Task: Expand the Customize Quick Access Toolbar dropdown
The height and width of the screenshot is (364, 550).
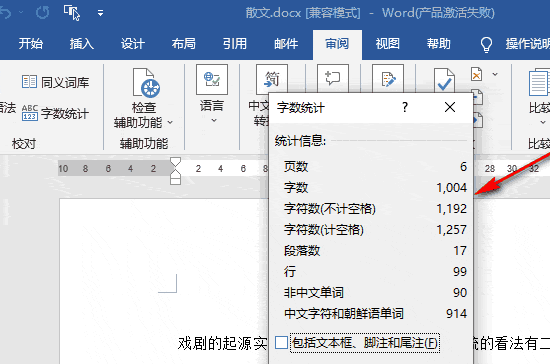Action: [x=100, y=13]
